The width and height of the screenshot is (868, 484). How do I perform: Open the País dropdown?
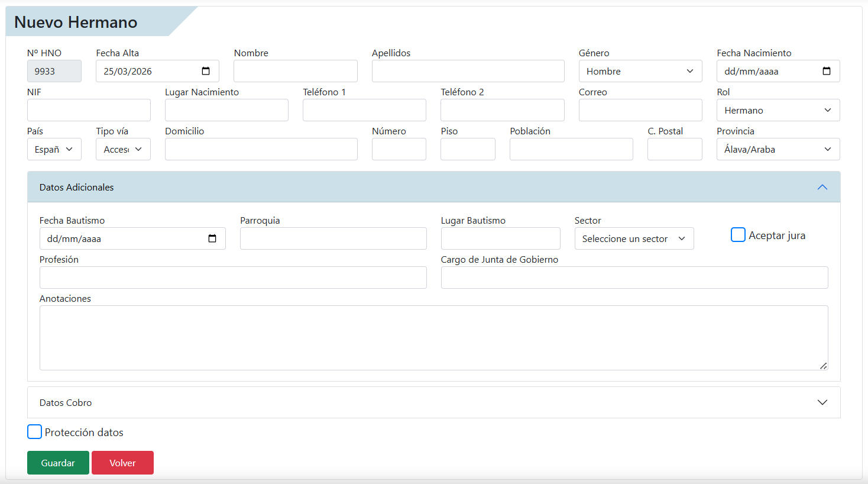tap(54, 149)
